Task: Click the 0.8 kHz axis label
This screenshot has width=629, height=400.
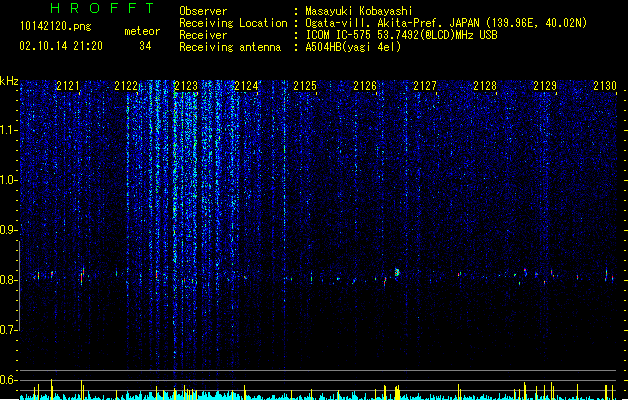Action: pos(9,280)
